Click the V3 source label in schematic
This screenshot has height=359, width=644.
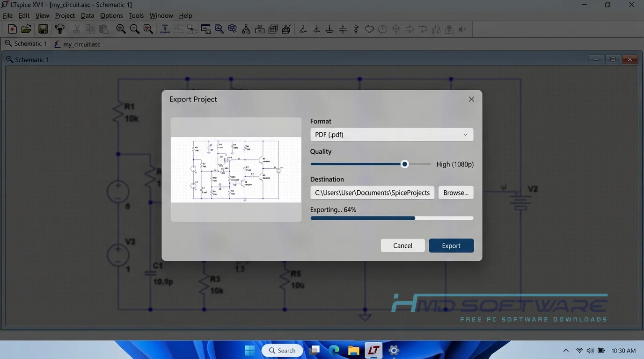click(x=130, y=242)
